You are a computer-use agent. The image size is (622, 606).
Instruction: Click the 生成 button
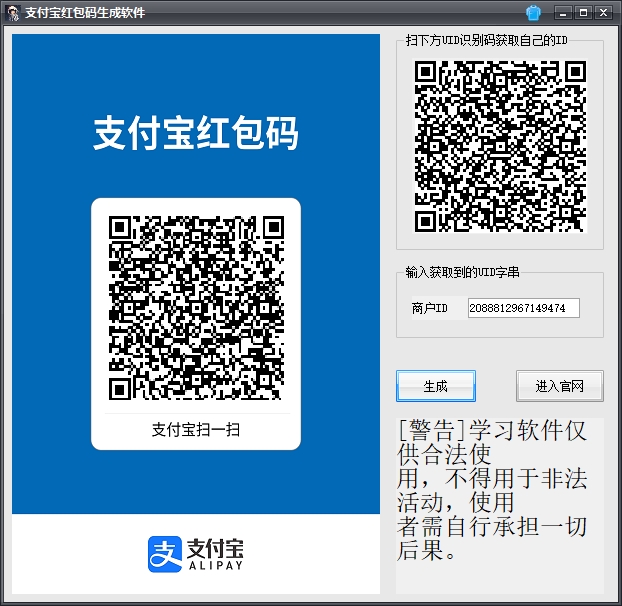(436, 386)
